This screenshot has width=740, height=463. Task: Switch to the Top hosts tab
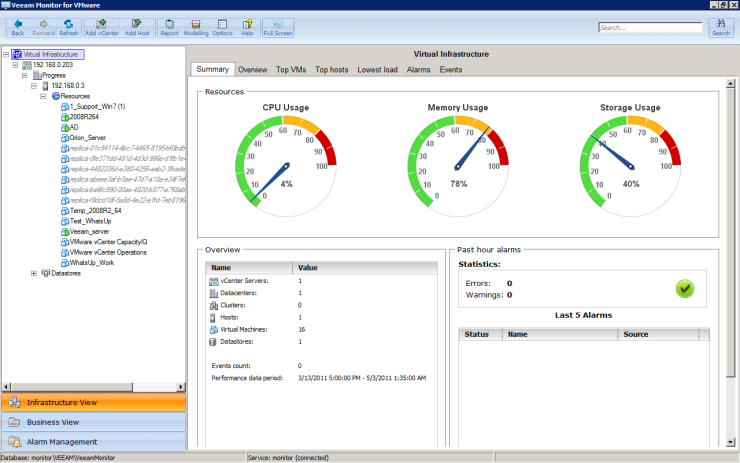click(x=332, y=69)
